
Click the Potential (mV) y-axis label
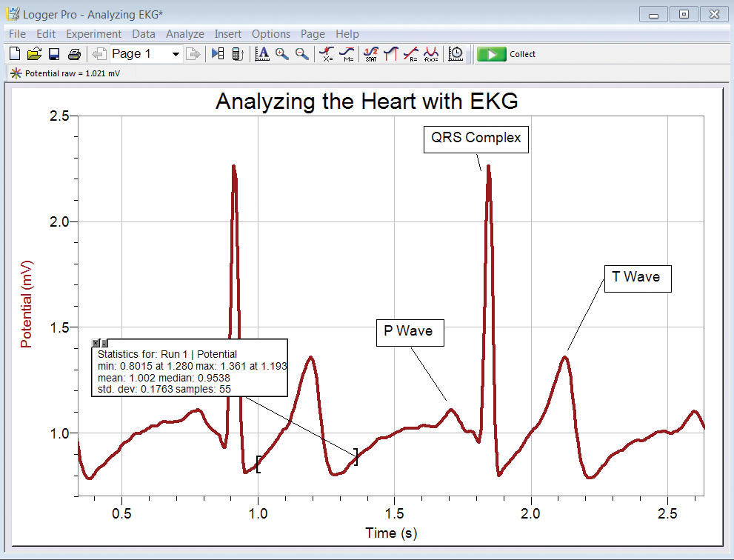point(27,304)
